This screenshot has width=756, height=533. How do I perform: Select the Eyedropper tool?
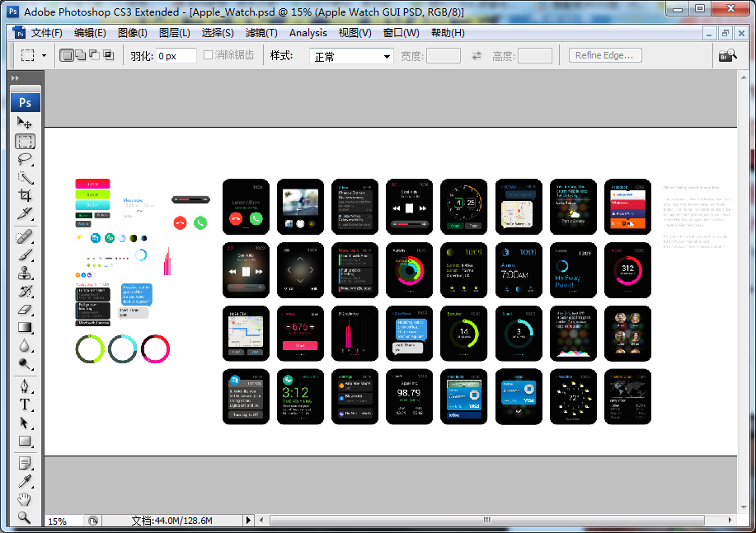point(25,481)
